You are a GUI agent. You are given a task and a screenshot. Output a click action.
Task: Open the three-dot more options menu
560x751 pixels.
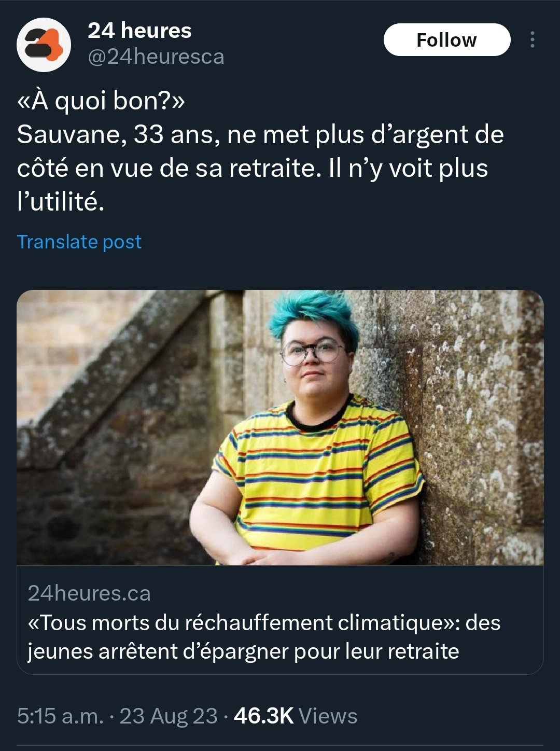[533, 40]
